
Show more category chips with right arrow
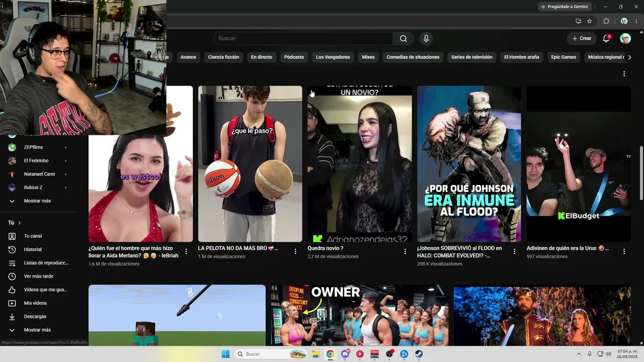pos(629,57)
